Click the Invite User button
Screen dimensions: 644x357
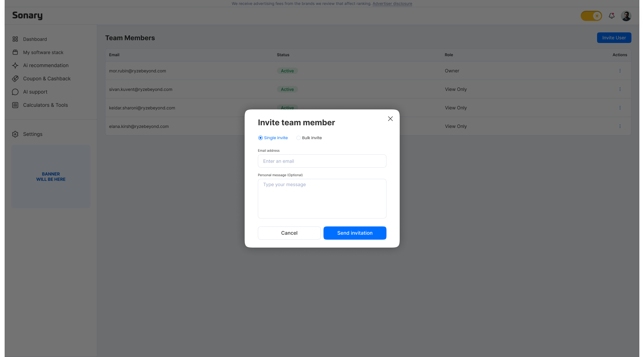(614, 38)
